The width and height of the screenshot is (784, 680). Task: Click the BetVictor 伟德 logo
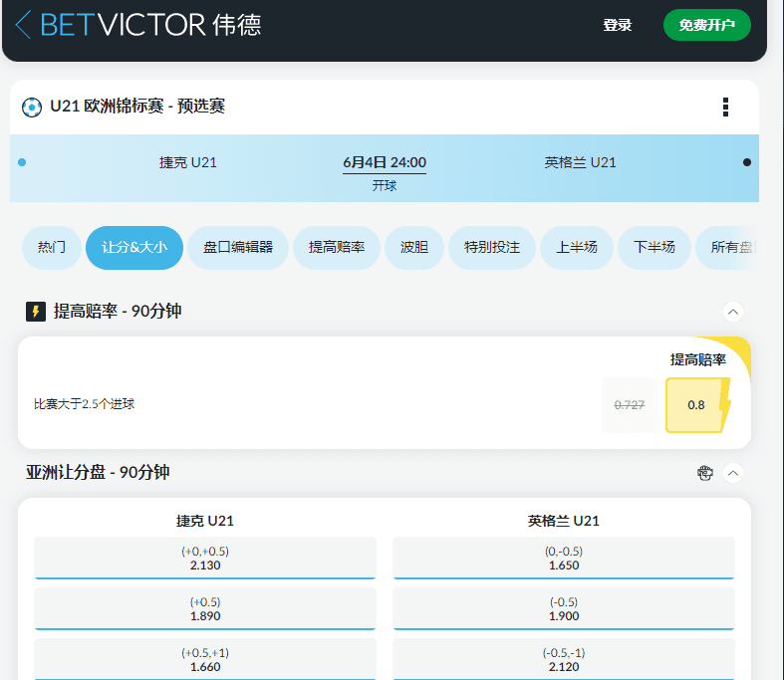[151, 24]
